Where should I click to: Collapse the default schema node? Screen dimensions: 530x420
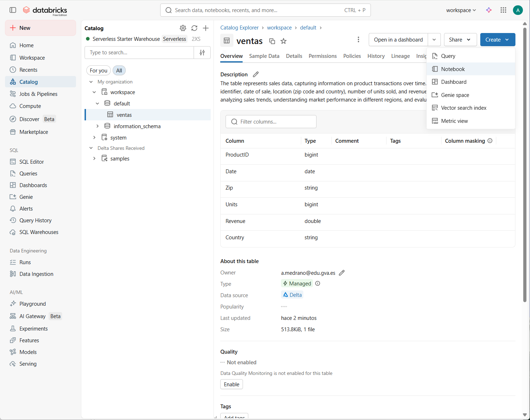coord(97,103)
